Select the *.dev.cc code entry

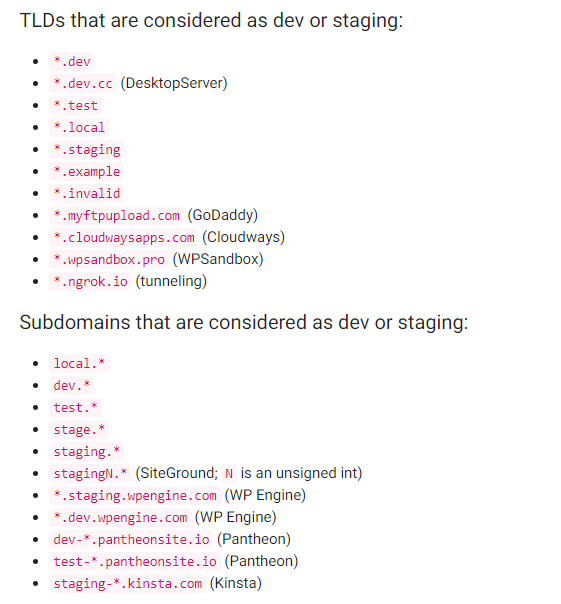coord(82,84)
